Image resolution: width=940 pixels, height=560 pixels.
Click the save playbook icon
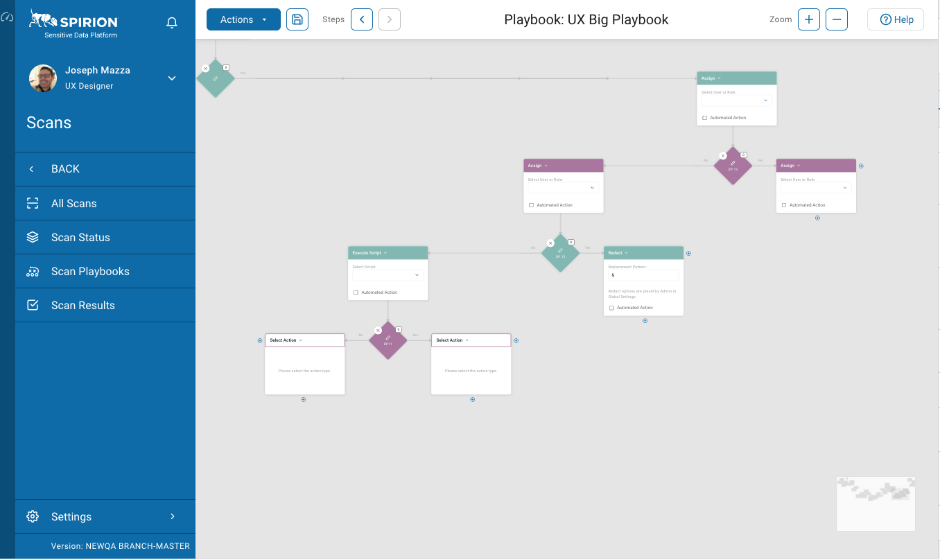[x=297, y=19]
